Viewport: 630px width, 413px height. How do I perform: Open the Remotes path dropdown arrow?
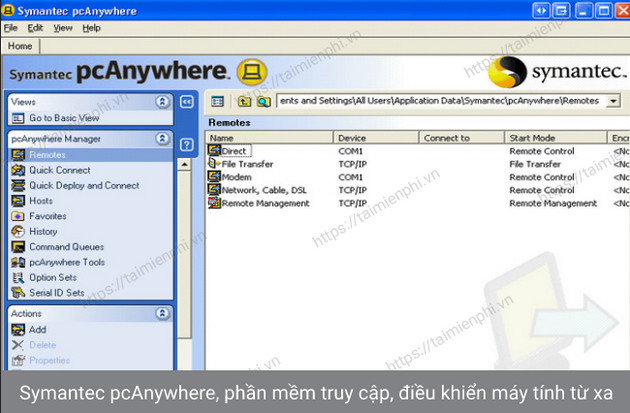[x=613, y=101]
